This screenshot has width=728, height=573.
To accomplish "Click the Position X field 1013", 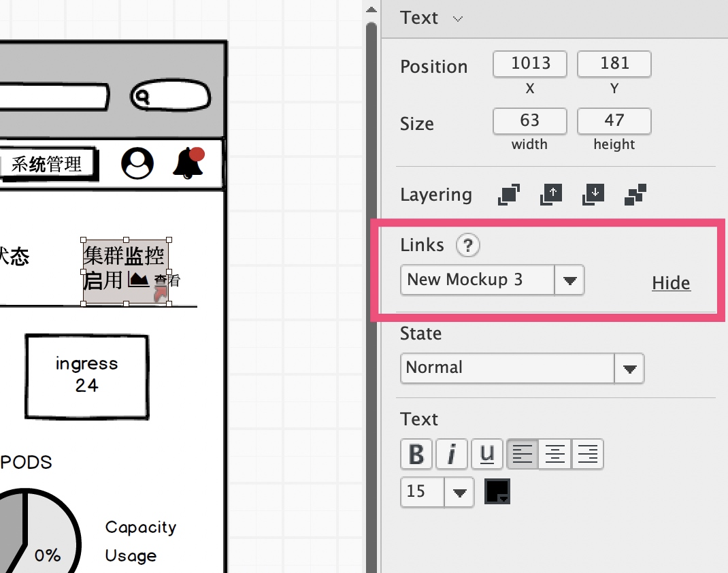I will click(530, 63).
